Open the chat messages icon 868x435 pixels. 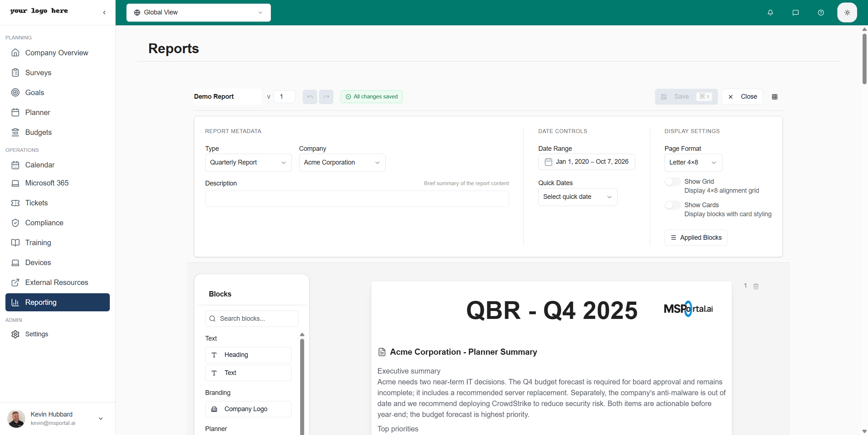coord(795,12)
